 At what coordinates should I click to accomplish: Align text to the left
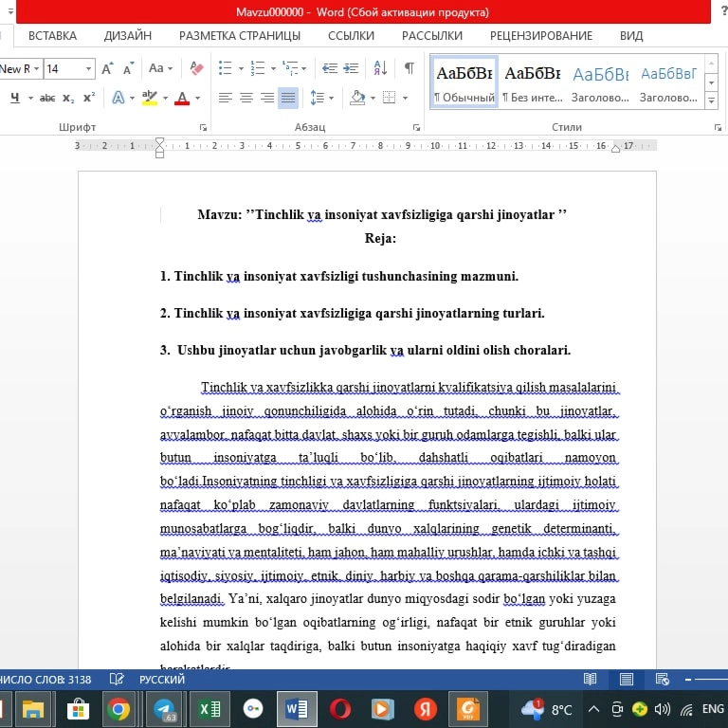pyautogui.click(x=226, y=98)
